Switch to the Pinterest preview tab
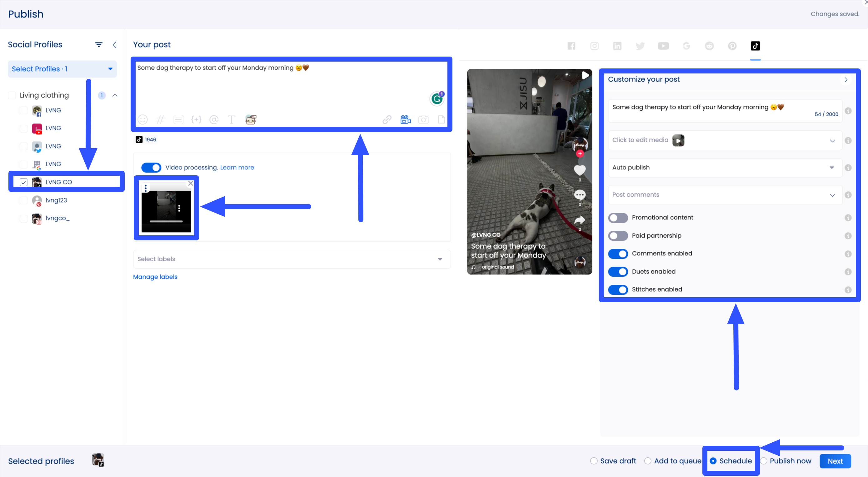 click(732, 46)
